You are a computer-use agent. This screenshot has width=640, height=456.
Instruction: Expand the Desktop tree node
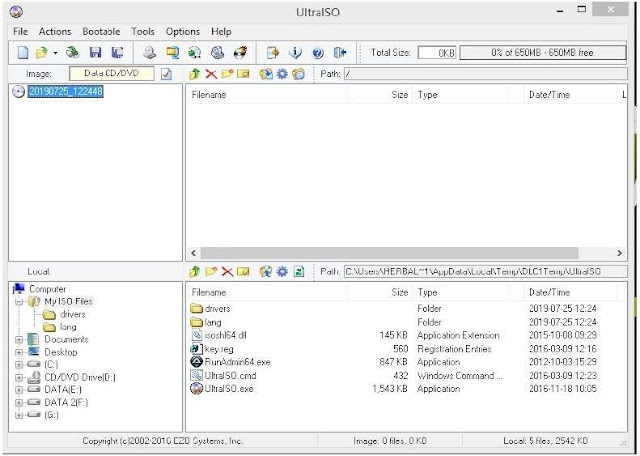tap(19, 352)
